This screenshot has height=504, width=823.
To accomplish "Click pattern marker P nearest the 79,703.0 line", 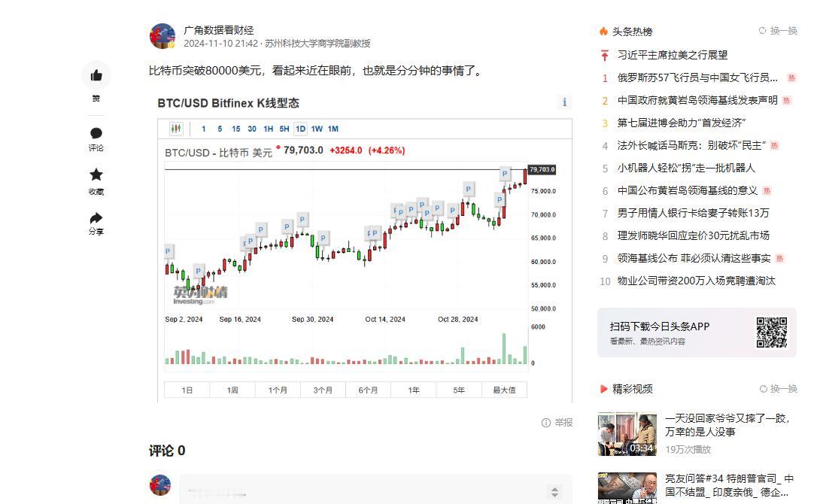I will click(504, 174).
